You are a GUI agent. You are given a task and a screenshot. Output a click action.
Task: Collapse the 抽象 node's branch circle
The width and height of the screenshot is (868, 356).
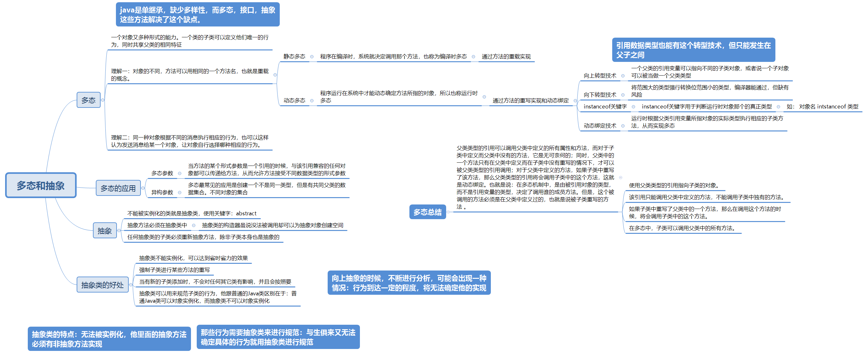click(x=119, y=231)
